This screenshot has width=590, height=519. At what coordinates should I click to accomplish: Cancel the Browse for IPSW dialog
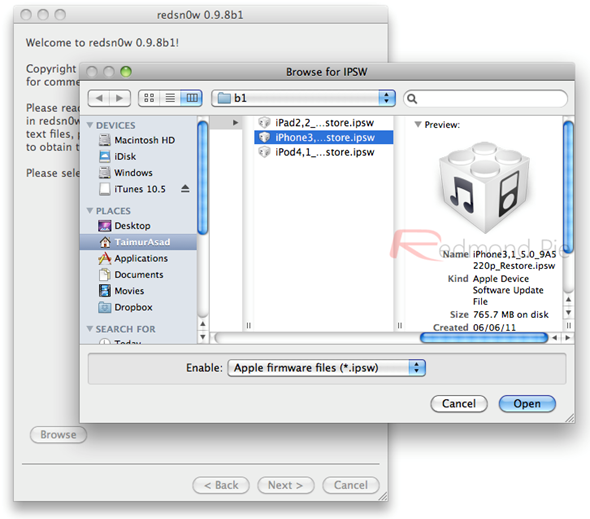[459, 404]
